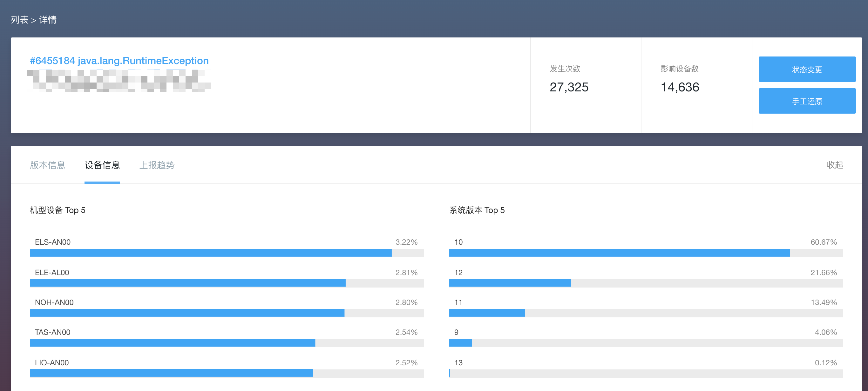Click the version 10 progress bar
This screenshot has width=868, height=391.
coord(646,253)
